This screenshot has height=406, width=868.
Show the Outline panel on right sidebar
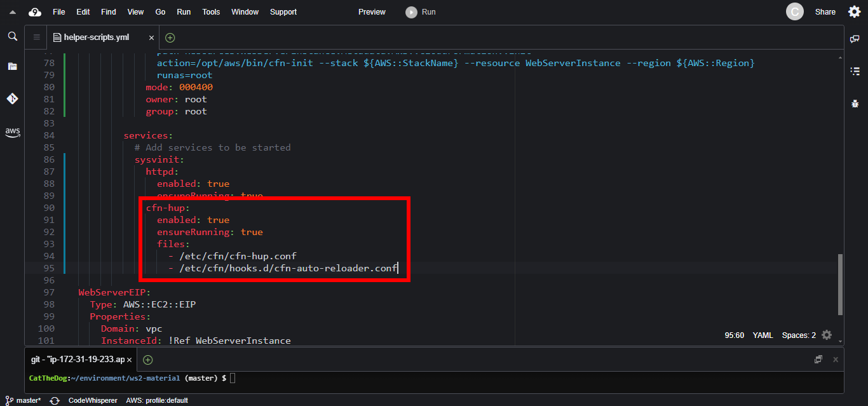click(855, 71)
